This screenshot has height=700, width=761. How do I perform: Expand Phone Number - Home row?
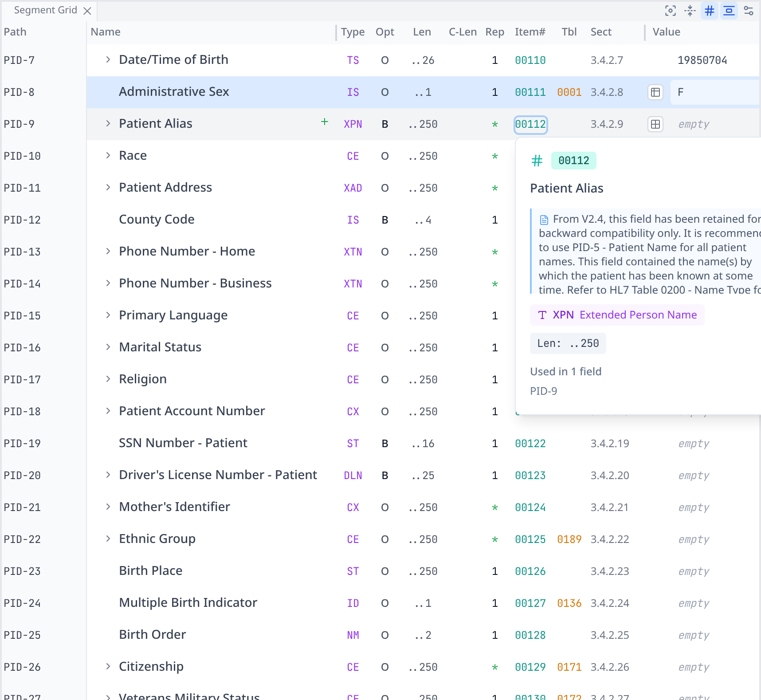tap(108, 251)
